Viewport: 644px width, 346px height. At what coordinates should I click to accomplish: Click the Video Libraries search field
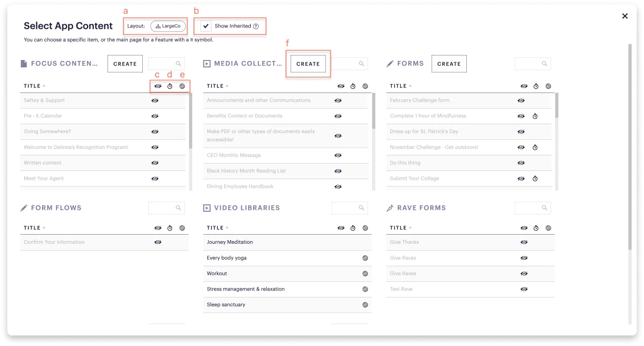point(350,208)
